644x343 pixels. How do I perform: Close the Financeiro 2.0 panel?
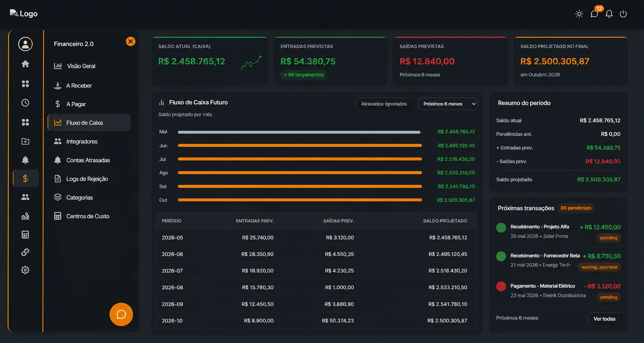pos(130,41)
